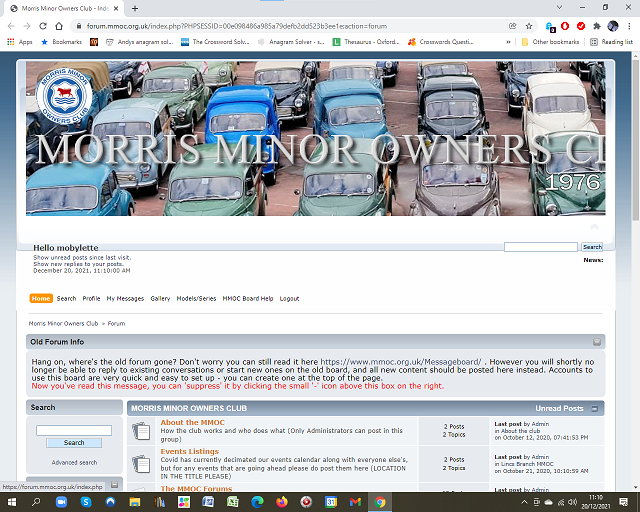
Task: Click Show new replies to your posts
Action: pos(78,264)
